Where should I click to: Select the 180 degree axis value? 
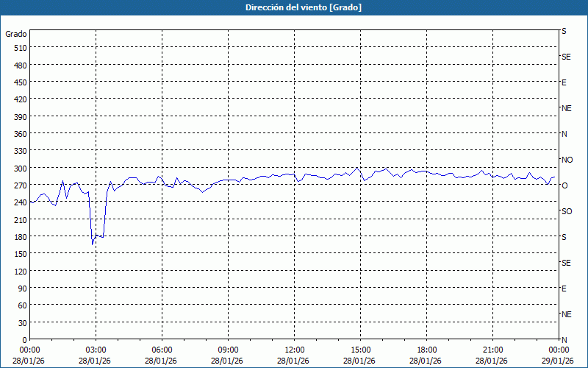point(19,236)
